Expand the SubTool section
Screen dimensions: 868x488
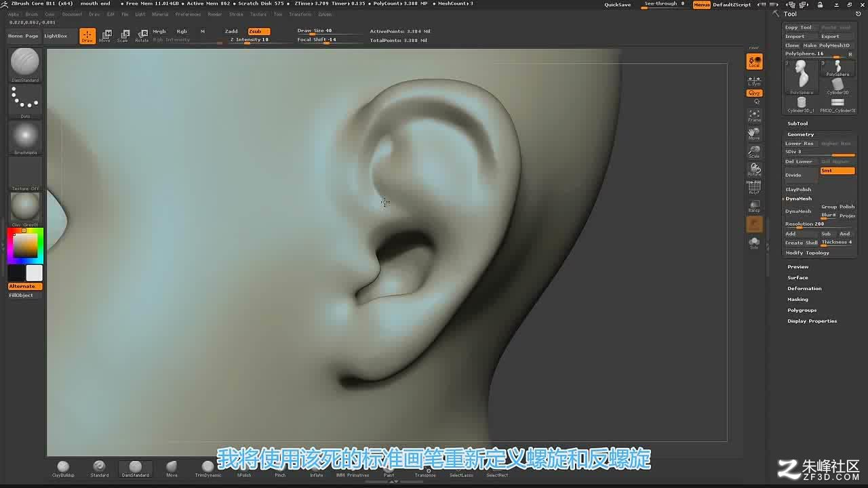tap(797, 123)
